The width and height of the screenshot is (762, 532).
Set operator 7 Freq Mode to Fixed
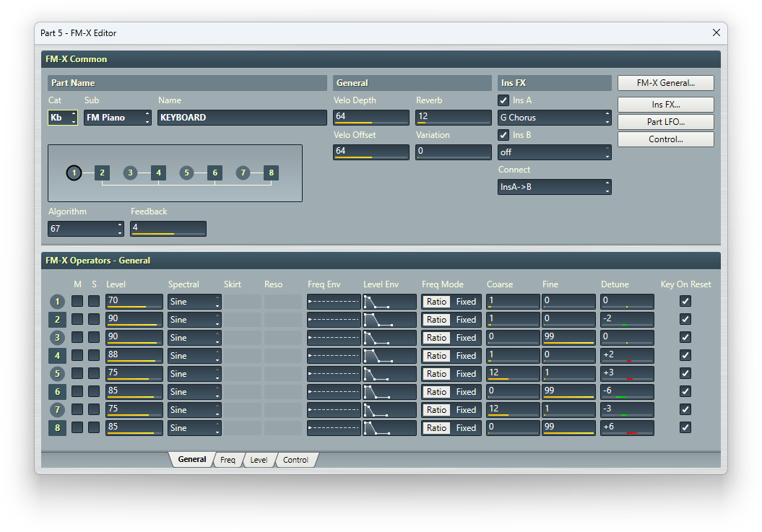click(466, 410)
